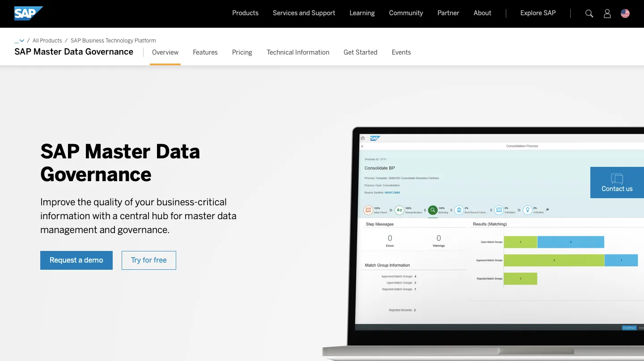Click the "Rejected Records: 2" text
The height and width of the screenshot is (361, 644).
pyautogui.click(x=402, y=310)
